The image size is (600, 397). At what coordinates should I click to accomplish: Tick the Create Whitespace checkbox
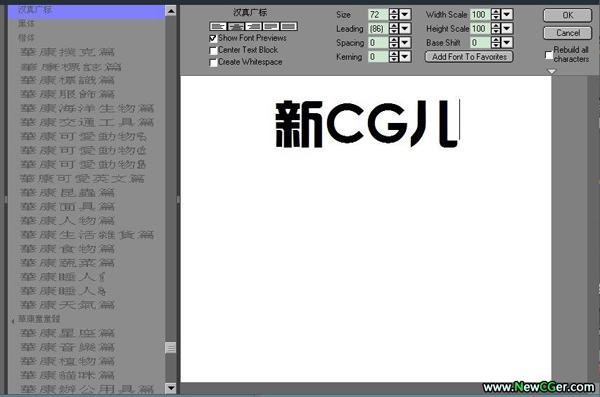tap(213, 63)
